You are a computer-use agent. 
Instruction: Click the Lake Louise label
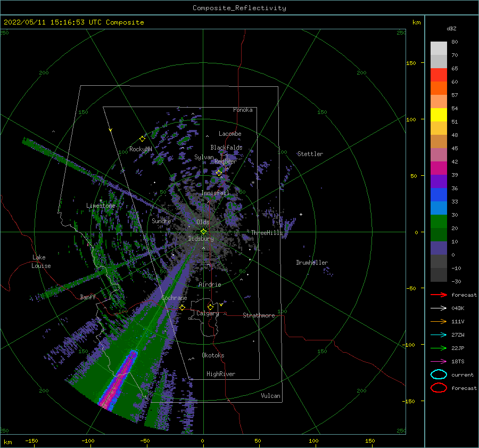tap(41, 262)
